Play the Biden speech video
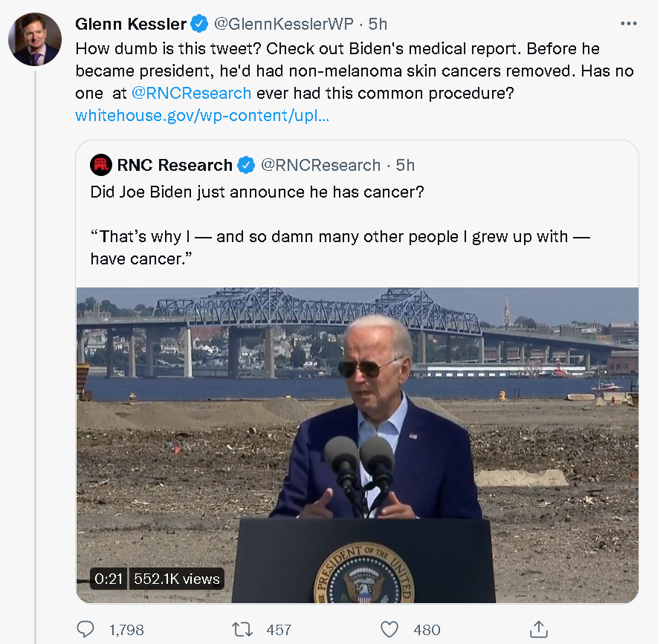Screen dimensions: 666x644 tap(358, 445)
